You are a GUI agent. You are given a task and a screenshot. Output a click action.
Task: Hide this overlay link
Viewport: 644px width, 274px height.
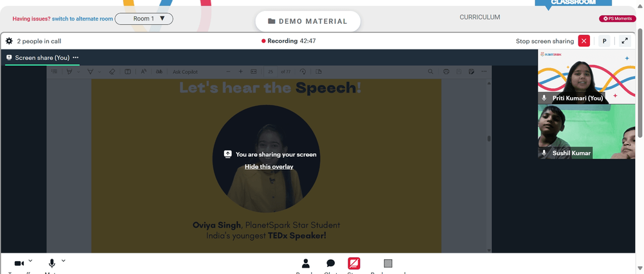click(x=269, y=167)
